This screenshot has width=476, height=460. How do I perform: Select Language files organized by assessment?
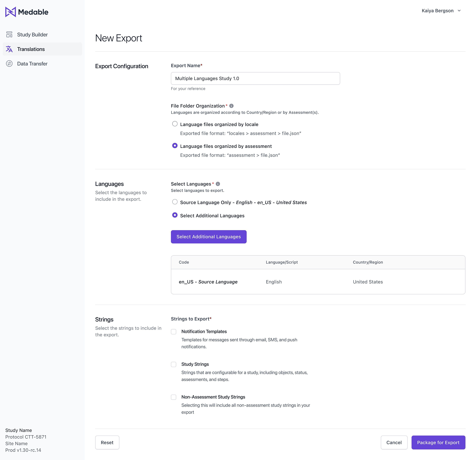tap(175, 146)
